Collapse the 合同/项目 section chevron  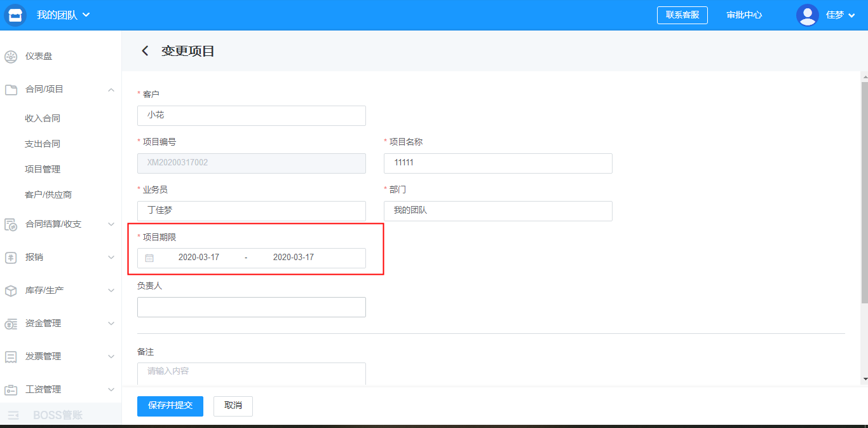tap(111, 90)
